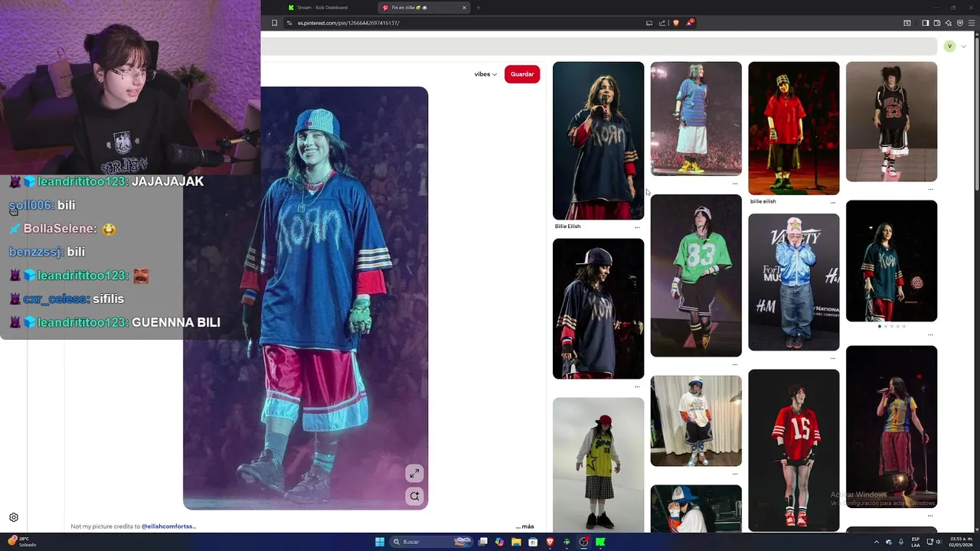Click the cxr_celess 'sifilis' chat message

coord(67,299)
